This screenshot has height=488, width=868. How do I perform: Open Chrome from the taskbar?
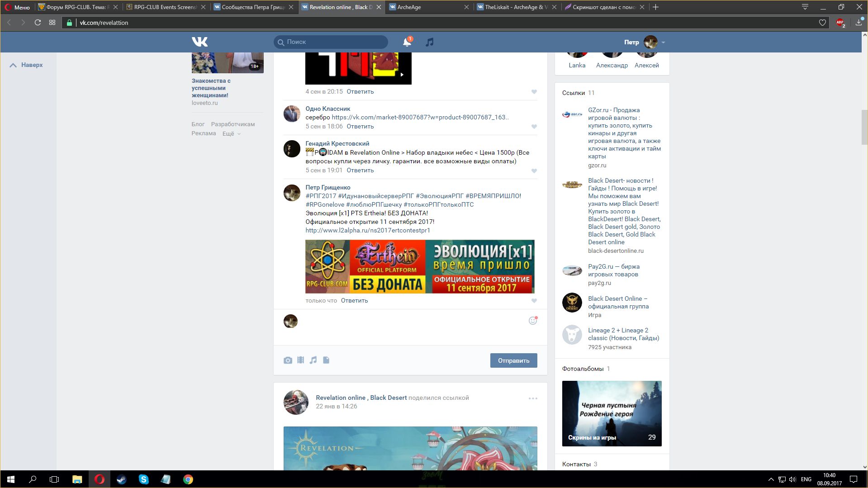pos(188,479)
